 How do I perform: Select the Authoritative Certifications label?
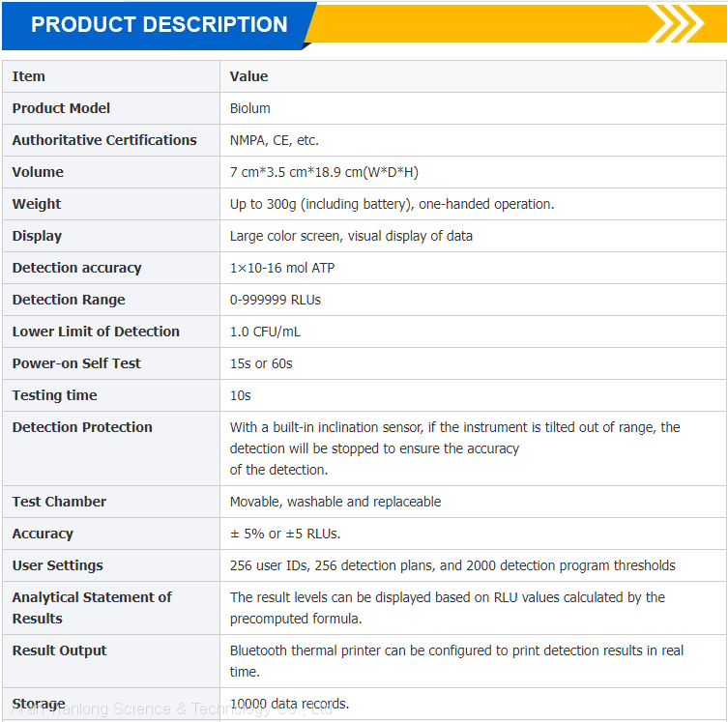click(104, 140)
